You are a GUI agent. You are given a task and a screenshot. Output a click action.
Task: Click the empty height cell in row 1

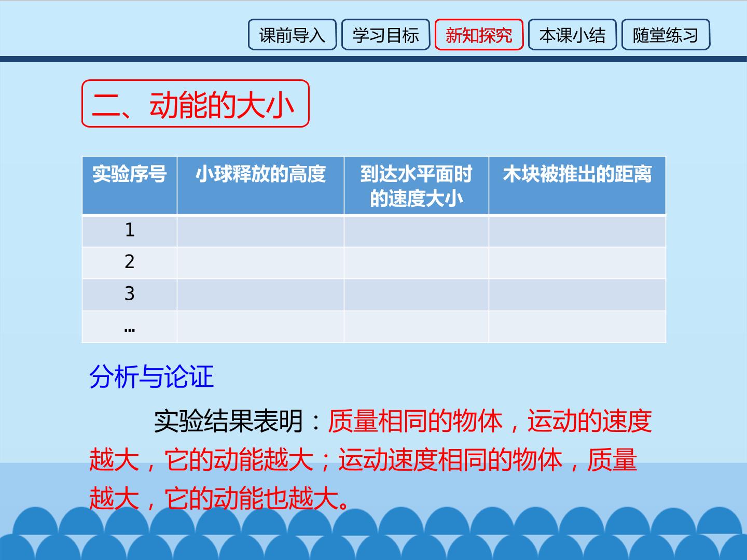[x=260, y=231]
